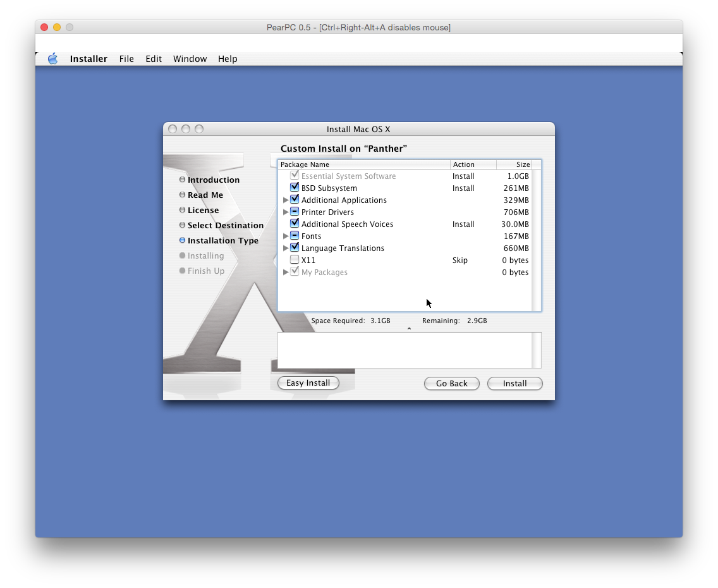Click the Easy Install button
The width and height of the screenshot is (718, 588).
tap(308, 383)
